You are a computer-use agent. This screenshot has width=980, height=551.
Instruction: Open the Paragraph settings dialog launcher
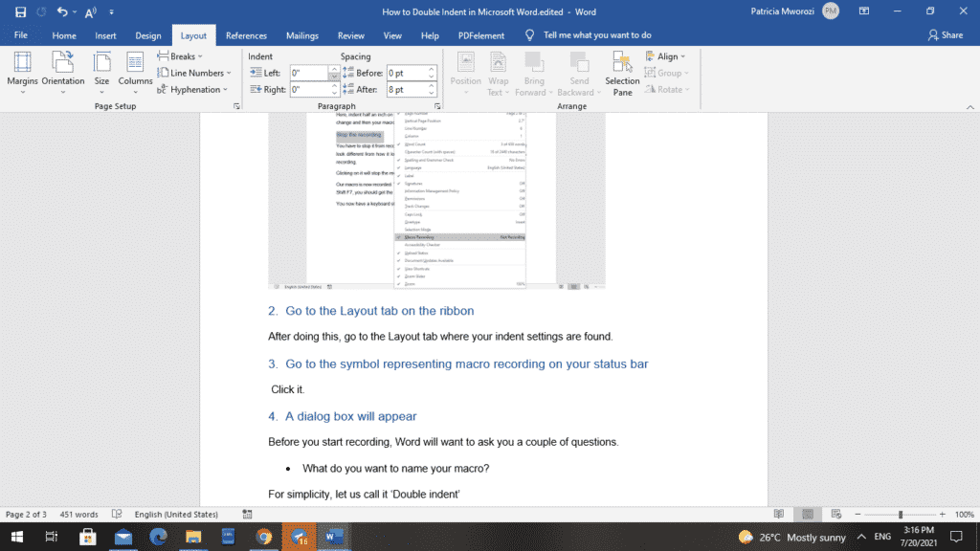pyautogui.click(x=437, y=106)
